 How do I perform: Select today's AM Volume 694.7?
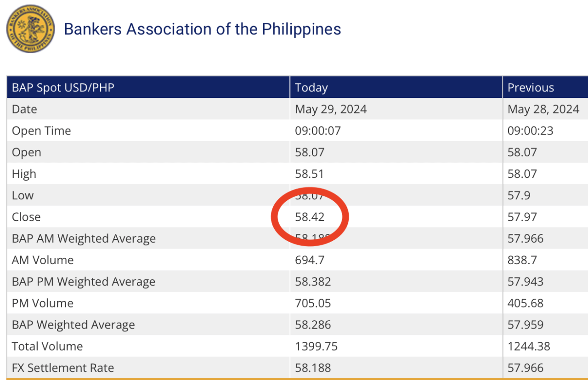(310, 260)
